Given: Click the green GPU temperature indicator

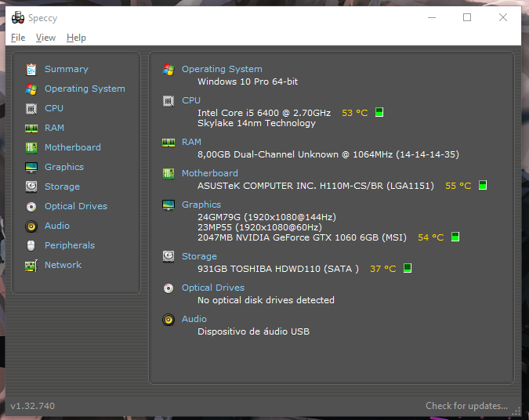Looking at the screenshot, I should [x=455, y=237].
